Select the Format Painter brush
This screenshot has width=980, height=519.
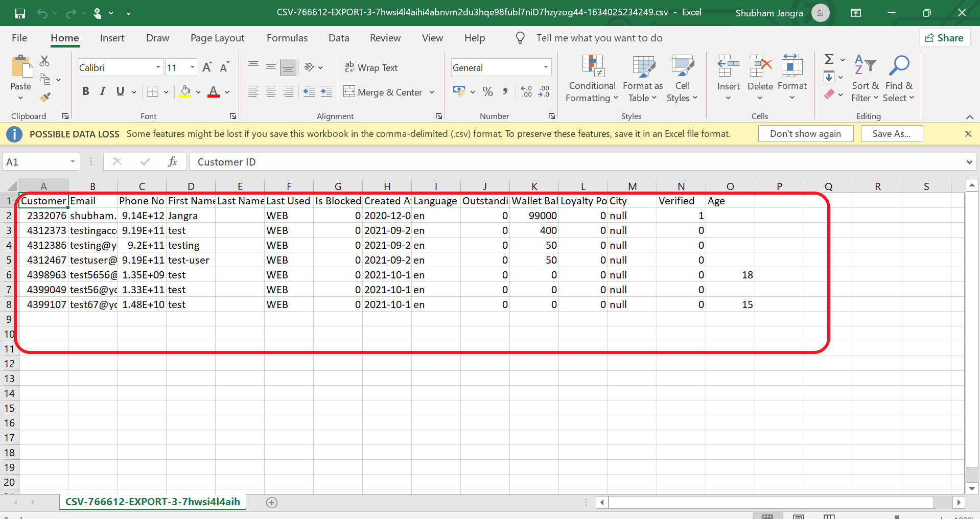pos(45,97)
